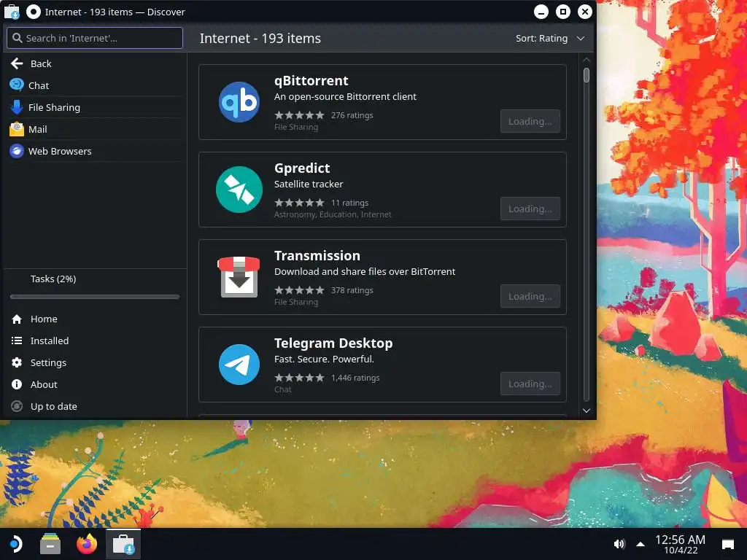This screenshot has width=747, height=560.
Task: Click the Web Browsers globe icon
Action: click(x=17, y=151)
